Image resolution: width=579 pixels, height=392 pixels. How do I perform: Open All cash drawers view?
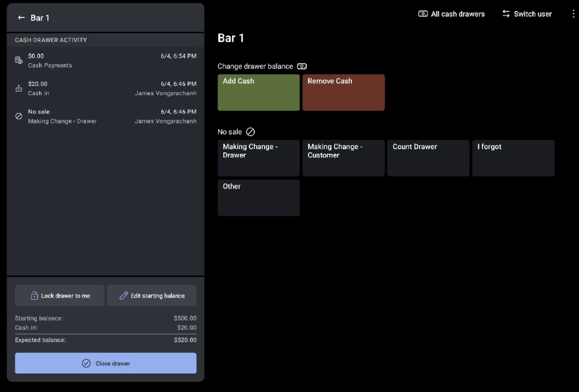[451, 14]
